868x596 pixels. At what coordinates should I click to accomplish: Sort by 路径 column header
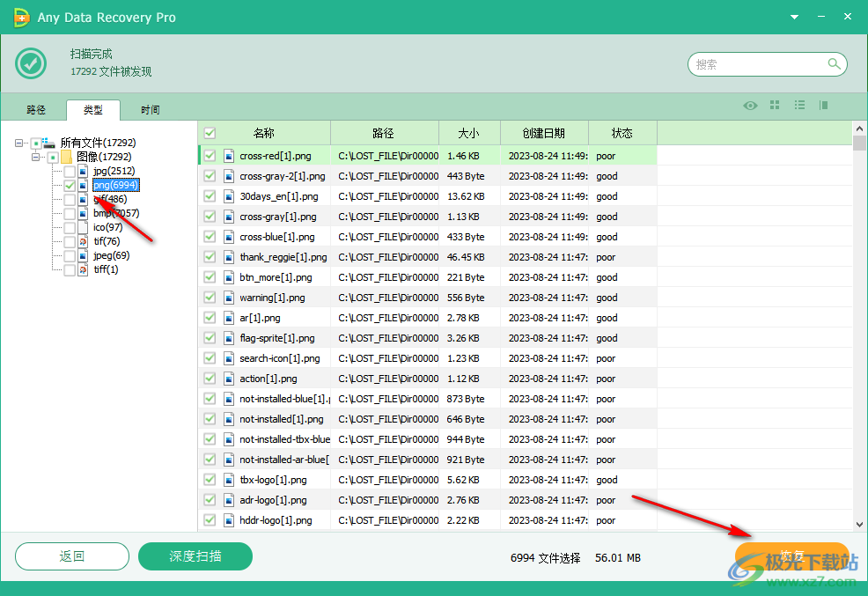(x=385, y=133)
